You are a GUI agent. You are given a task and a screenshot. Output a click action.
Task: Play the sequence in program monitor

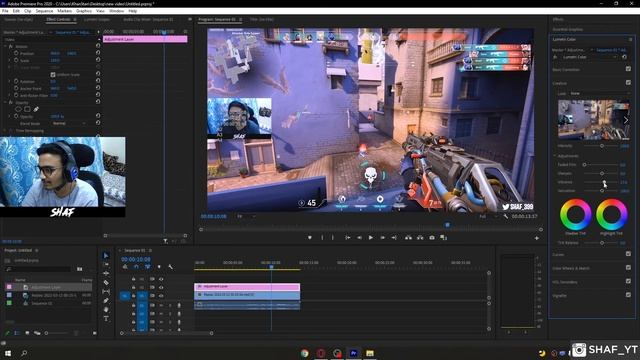pos(371,238)
